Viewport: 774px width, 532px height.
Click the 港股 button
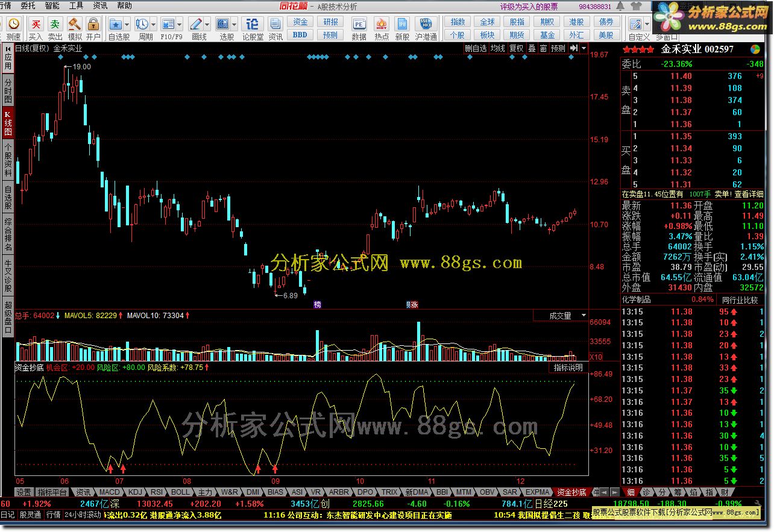(576, 22)
